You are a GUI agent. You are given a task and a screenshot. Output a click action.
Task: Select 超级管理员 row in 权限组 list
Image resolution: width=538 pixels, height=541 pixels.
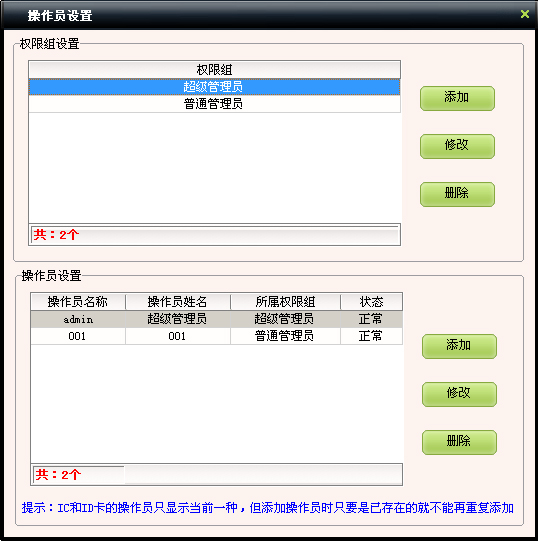[214, 87]
